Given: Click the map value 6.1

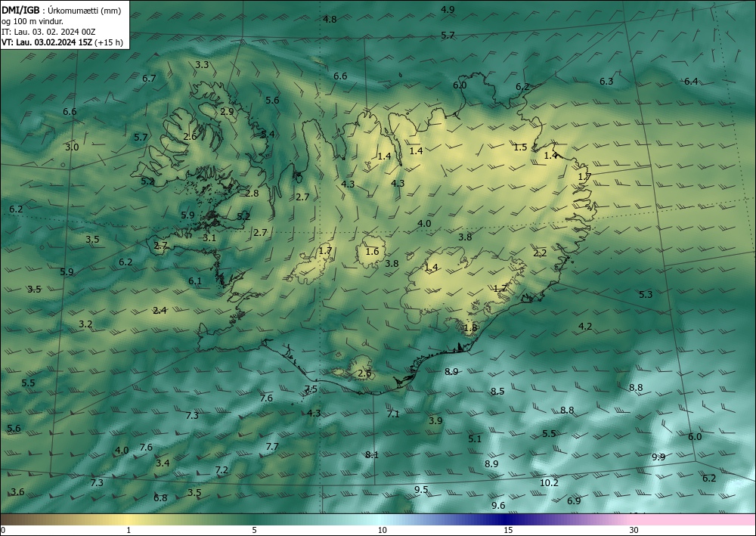Looking at the screenshot, I should [x=195, y=281].
